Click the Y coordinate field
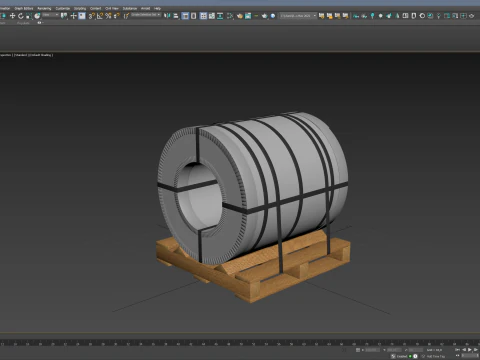This screenshot has width=480, height=360. click(394, 350)
